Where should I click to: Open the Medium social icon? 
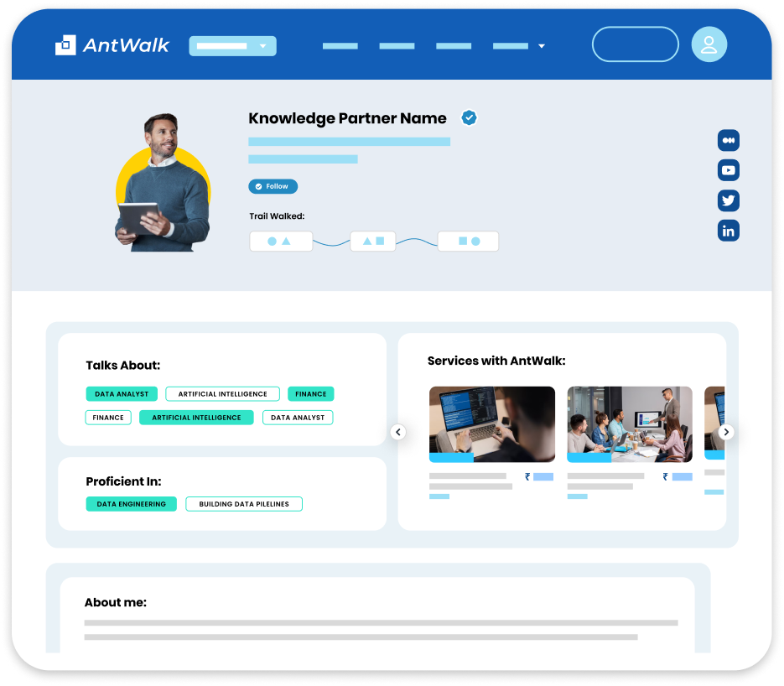[x=728, y=141]
